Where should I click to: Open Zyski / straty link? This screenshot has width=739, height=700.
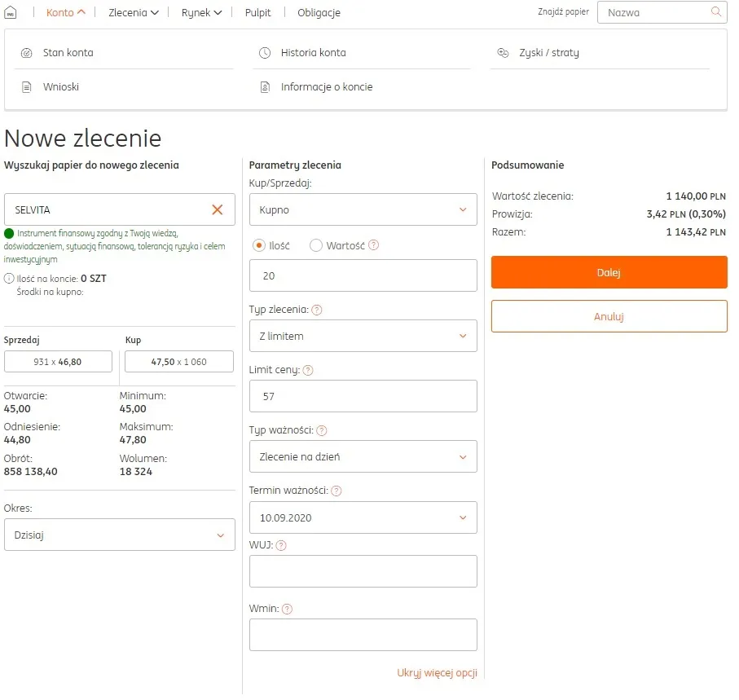549,53
